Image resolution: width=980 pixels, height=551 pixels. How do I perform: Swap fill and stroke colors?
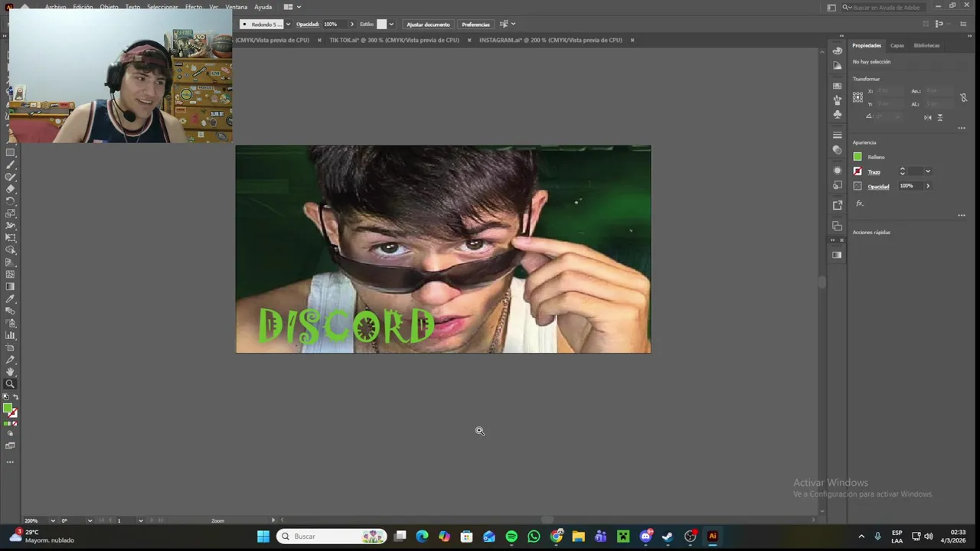[16, 396]
